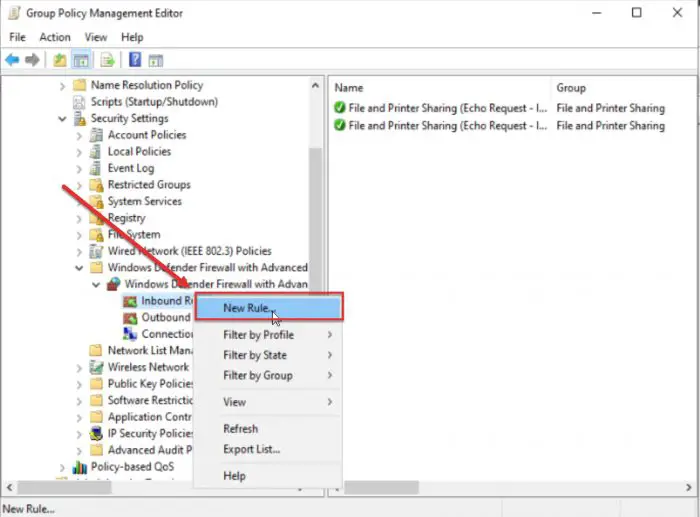Click the Show/Hide Action Pane icon
700x517 pixels.
coord(156,60)
